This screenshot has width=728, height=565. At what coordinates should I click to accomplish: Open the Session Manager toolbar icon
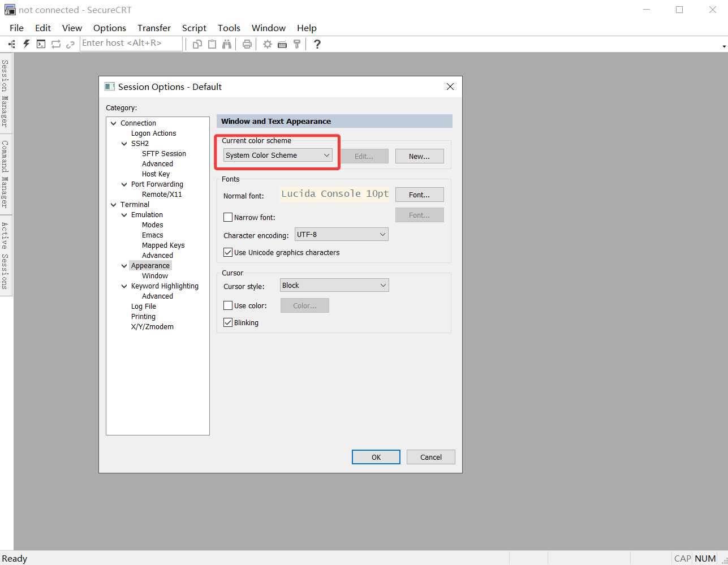tap(12, 44)
